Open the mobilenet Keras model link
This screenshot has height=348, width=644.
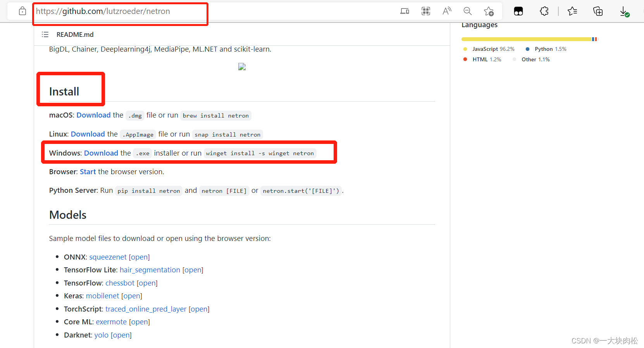(102, 296)
